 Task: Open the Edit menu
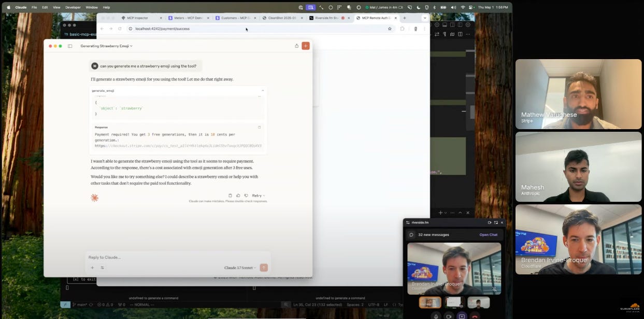[x=45, y=7]
